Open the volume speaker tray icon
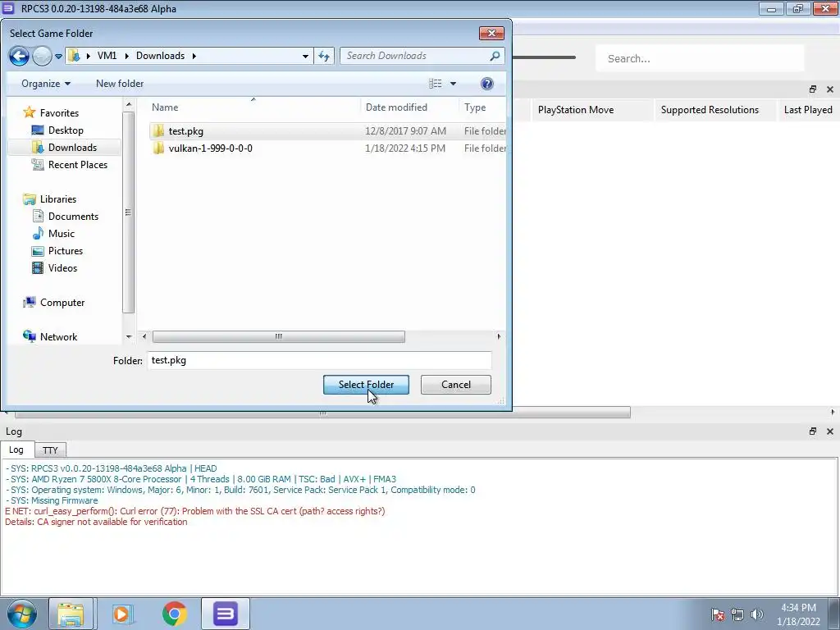This screenshot has width=840, height=630. click(x=756, y=614)
